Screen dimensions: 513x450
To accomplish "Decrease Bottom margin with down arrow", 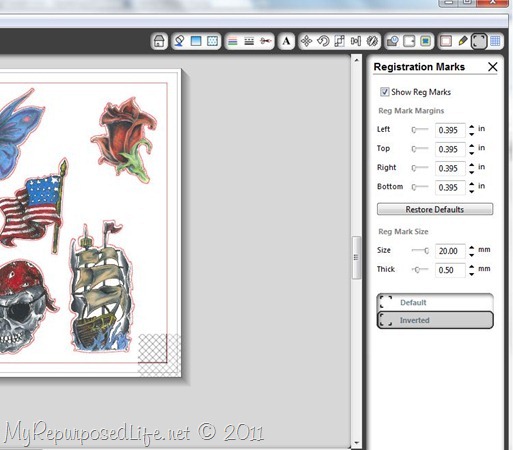I will (471, 191).
